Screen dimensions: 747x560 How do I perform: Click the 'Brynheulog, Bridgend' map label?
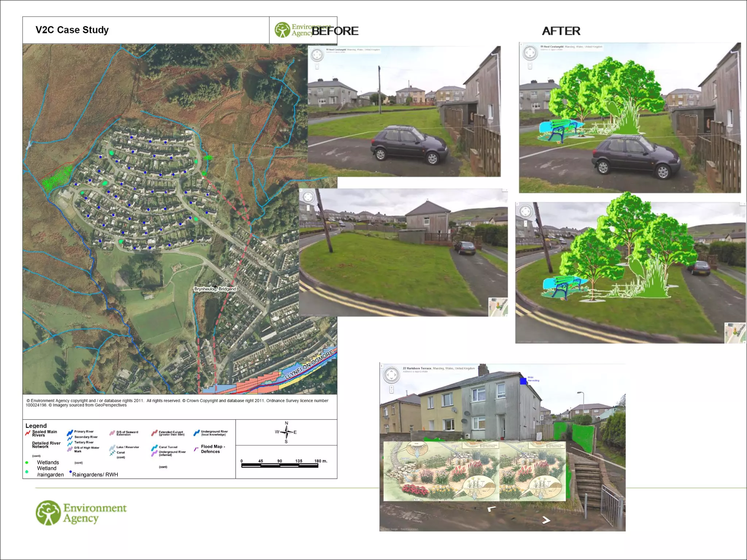tap(215, 289)
